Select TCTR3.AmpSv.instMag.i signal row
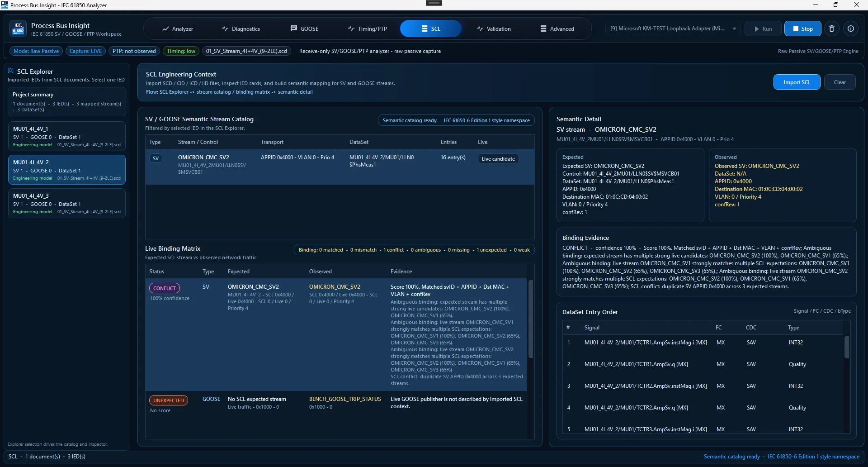This screenshot has height=467, width=868. coord(703,429)
